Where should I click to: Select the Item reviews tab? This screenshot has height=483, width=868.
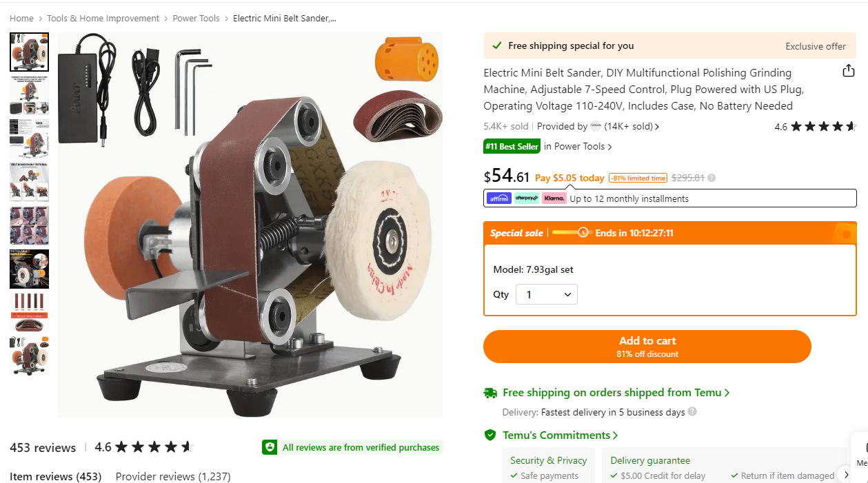[x=55, y=476]
